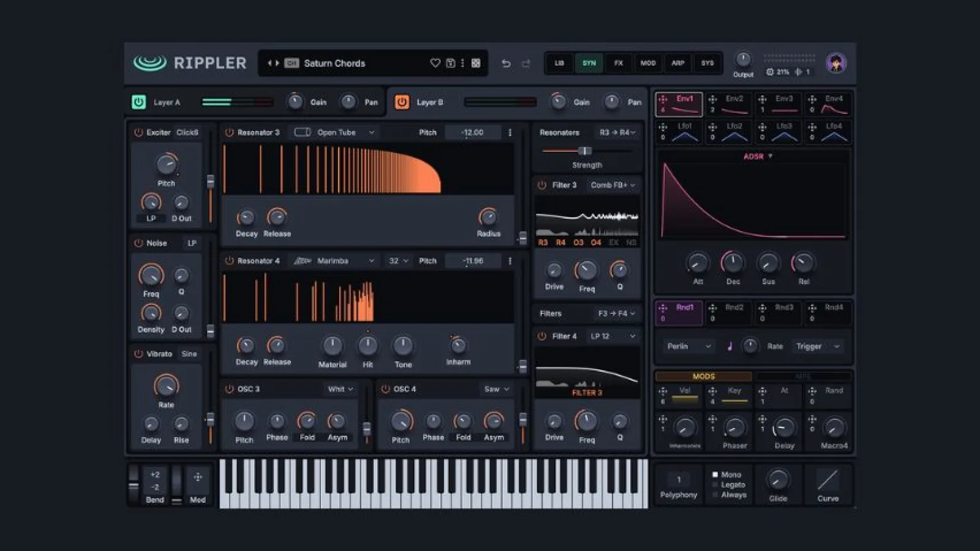Open the LP 12 filter type dropdown
Image resolution: width=980 pixels, height=551 pixels.
tap(613, 336)
